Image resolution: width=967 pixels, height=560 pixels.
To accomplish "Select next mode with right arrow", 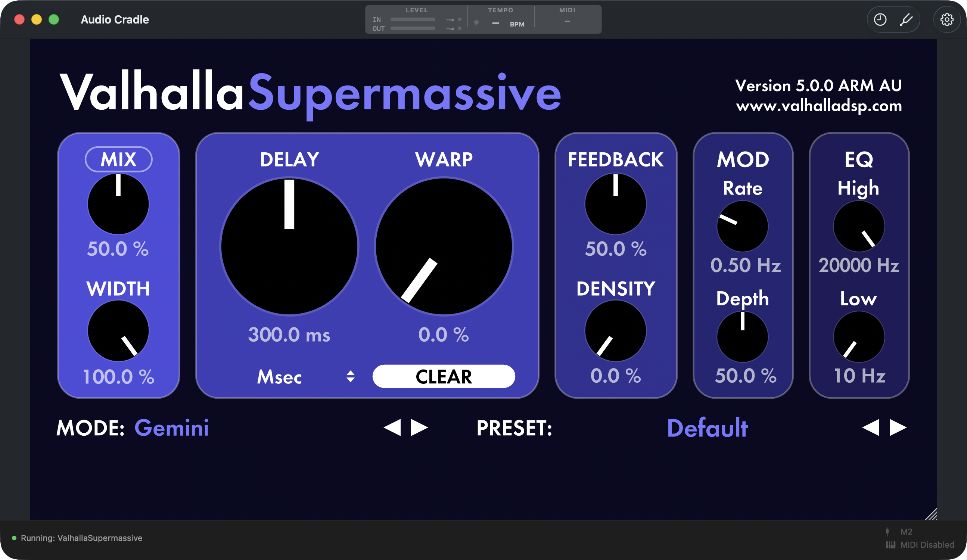I will coord(419,427).
